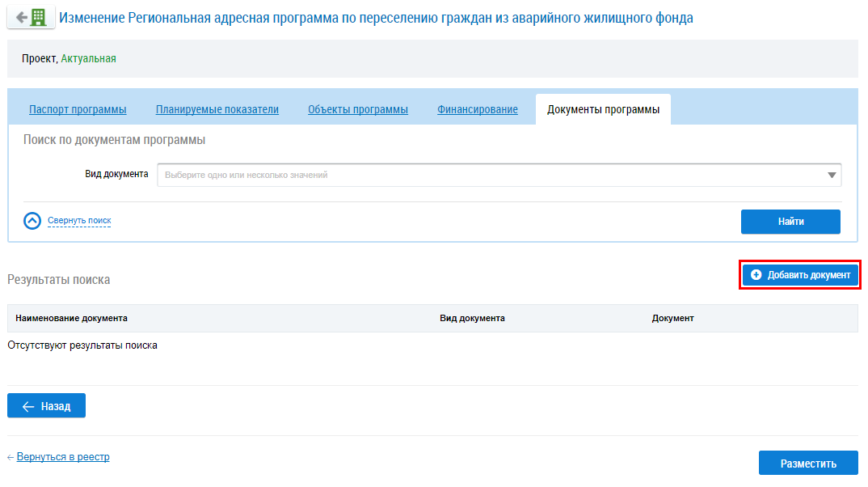Open the Паспорт программы tab
This screenshot has width=868, height=487.
pos(78,110)
